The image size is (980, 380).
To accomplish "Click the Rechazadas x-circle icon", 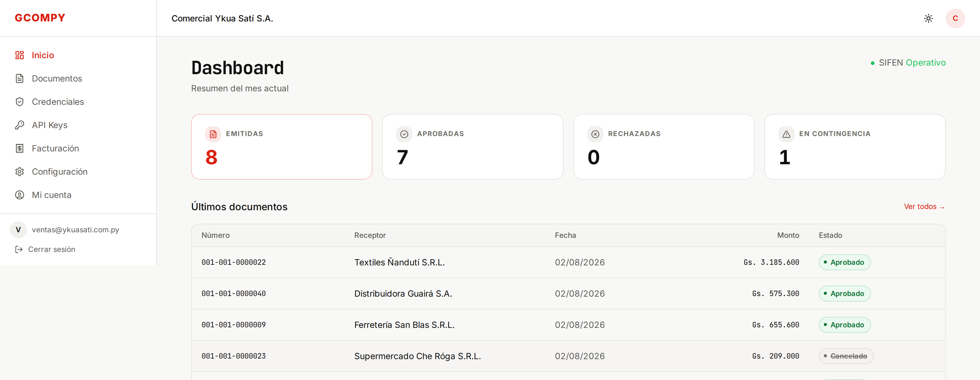I will pos(595,134).
